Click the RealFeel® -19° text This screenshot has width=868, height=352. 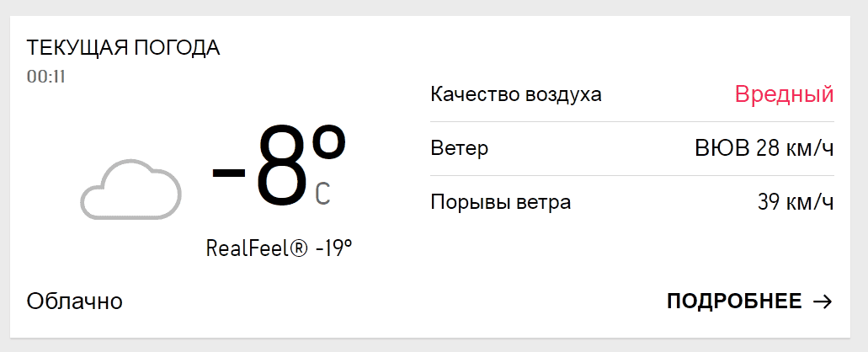pyautogui.click(x=279, y=248)
